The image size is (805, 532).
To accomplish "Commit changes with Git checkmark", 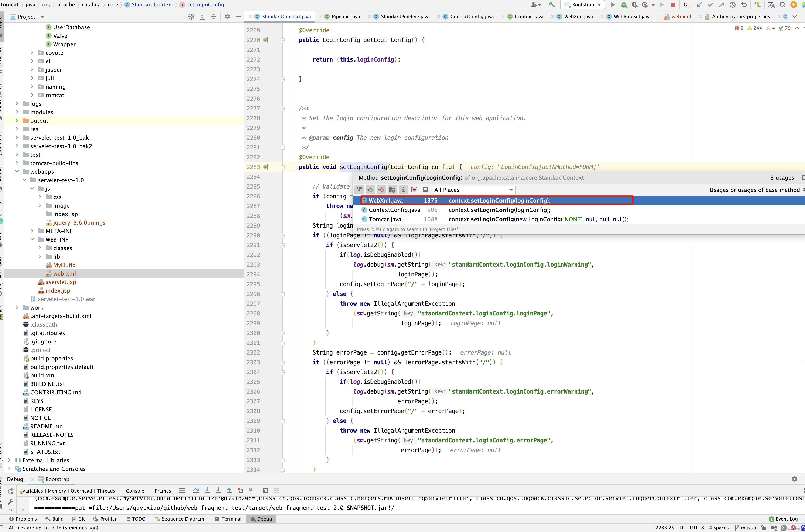I will click(711, 5).
